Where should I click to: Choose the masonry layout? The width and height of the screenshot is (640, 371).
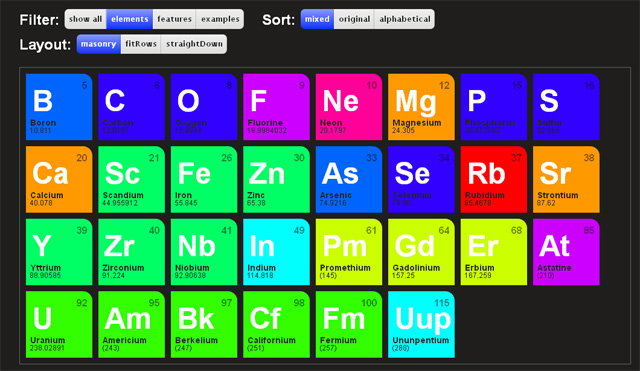99,44
